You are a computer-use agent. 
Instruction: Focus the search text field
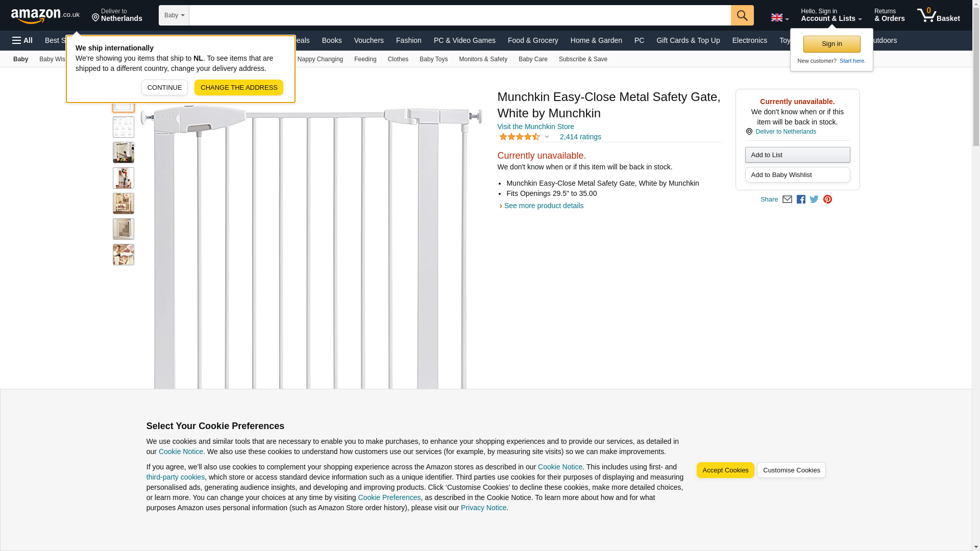459,15
